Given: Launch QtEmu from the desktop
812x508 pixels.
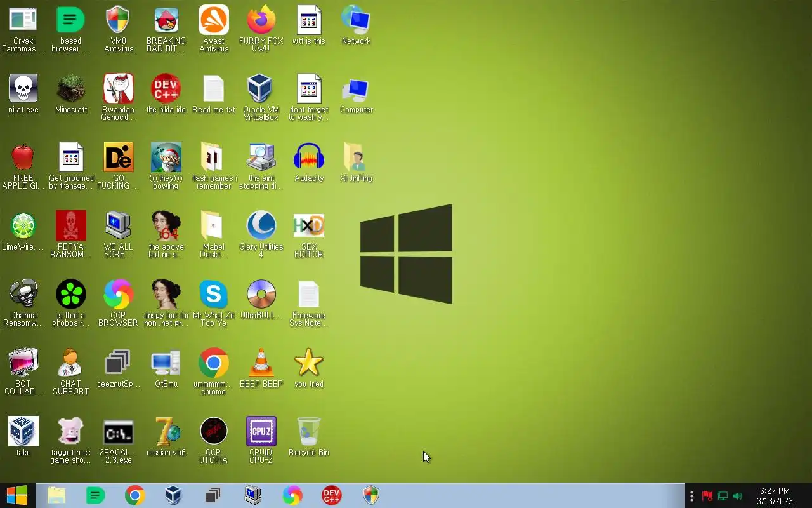Looking at the screenshot, I should [166, 363].
